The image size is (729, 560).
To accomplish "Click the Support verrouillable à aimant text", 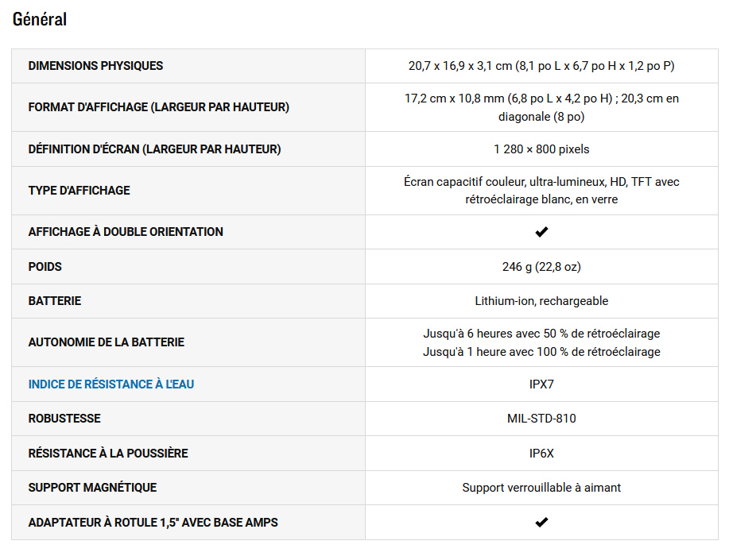I will click(541, 488).
